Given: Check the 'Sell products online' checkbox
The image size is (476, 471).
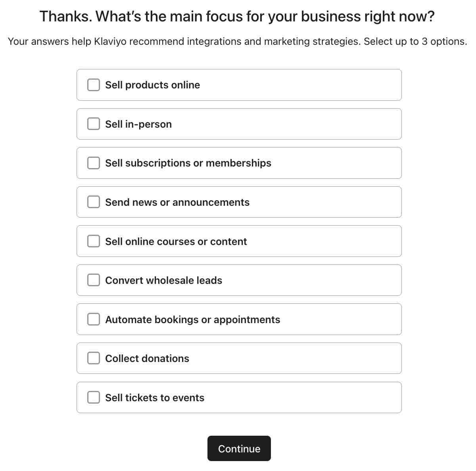Looking at the screenshot, I should [x=93, y=84].
